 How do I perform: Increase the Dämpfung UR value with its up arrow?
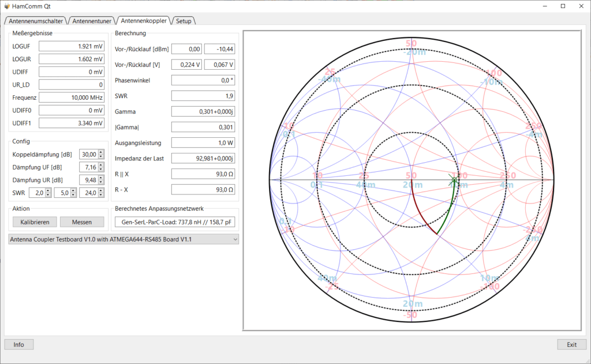point(101,178)
